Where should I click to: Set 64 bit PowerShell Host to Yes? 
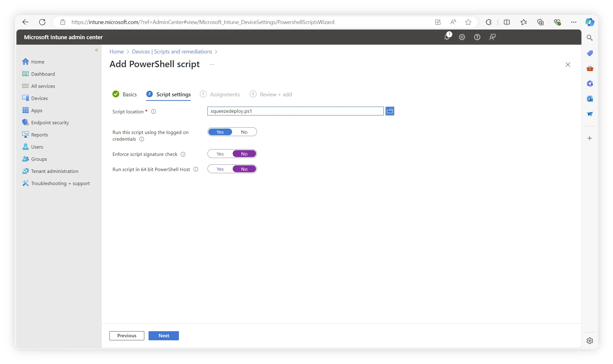tap(220, 169)
